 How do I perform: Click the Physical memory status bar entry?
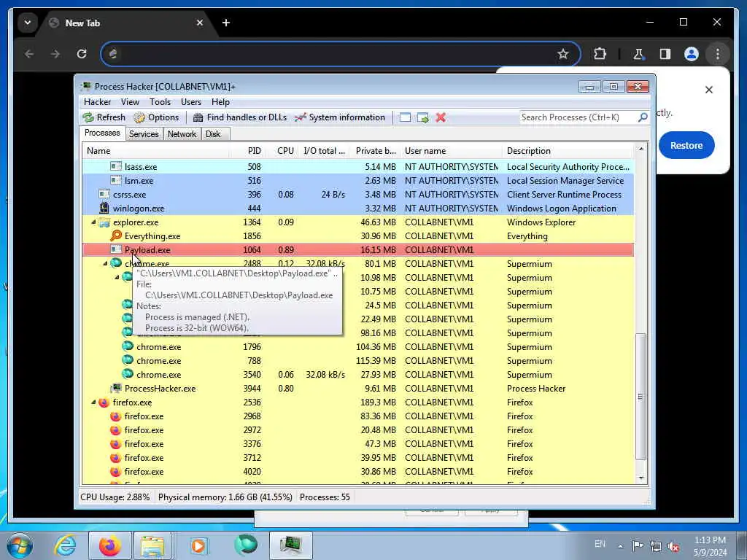coord(225,497)
